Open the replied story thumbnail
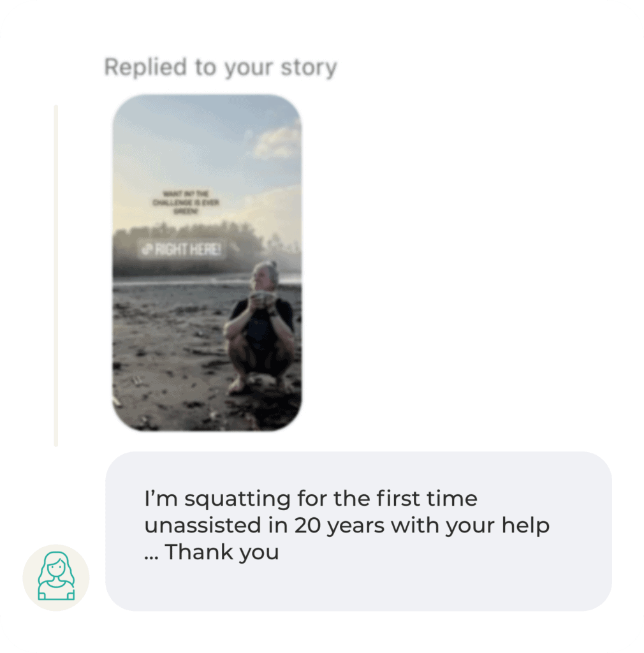 click(x=207, y=262)
